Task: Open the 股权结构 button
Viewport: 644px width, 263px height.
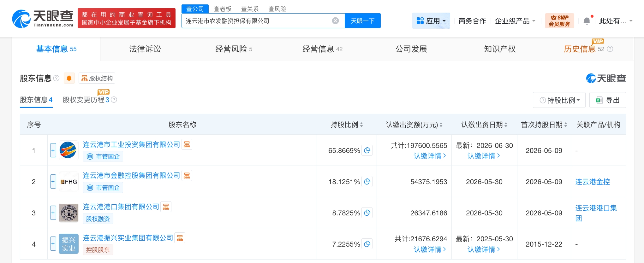Action: click(x=97, y=78)
